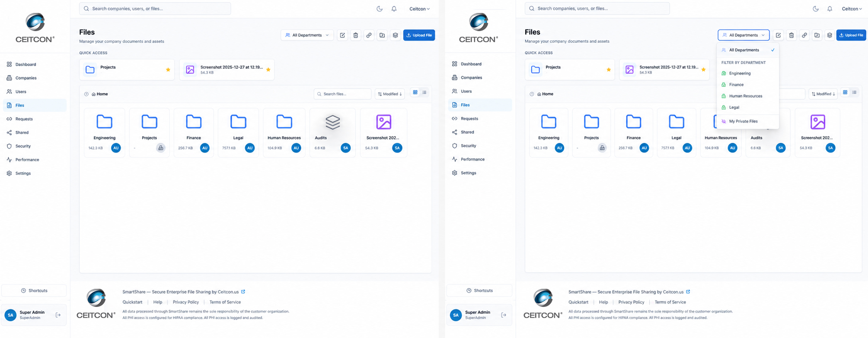The height and width of the screenshot is (338, 868).
Task: Open Audits layers item in window with closed dropdown
Action: click(332, 133)
